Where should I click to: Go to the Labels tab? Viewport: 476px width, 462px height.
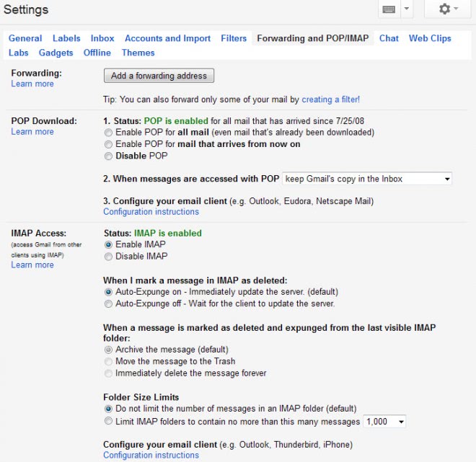[66, 38]
